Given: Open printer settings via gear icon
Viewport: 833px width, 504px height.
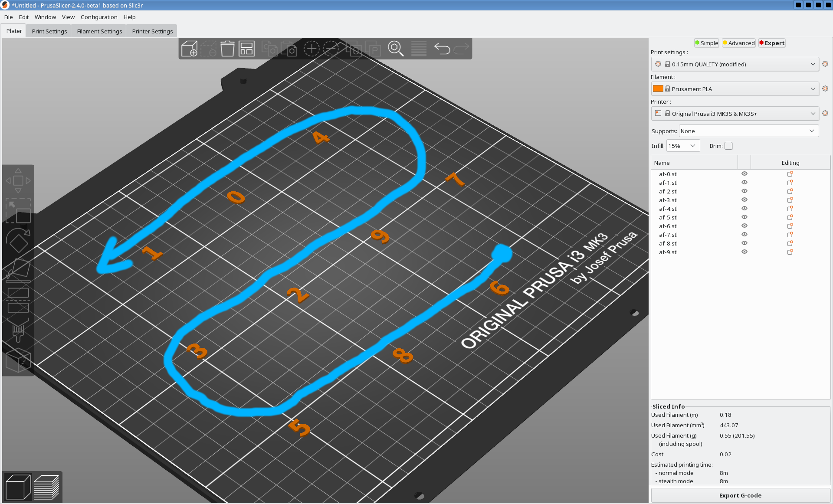Looking at the screenshot, I should click(x=825, y=114).
